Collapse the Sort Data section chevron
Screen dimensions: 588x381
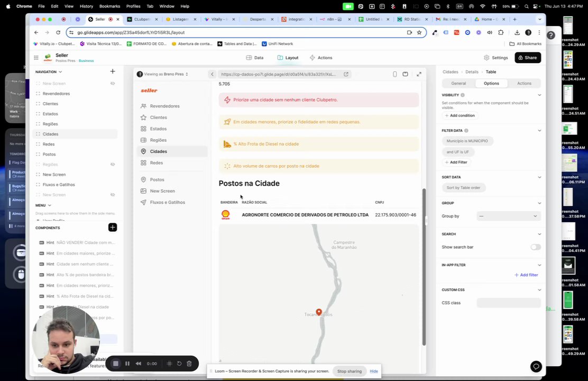point(539,177)
